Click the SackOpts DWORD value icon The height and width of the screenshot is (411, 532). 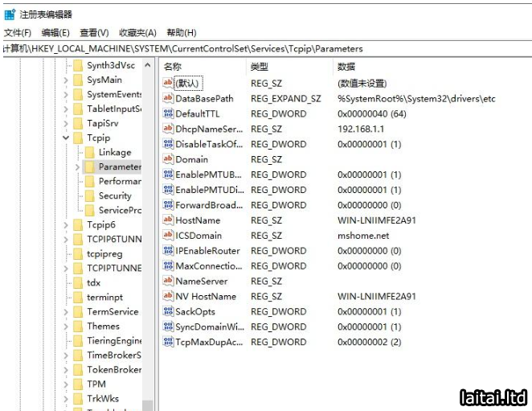[x=168, y=311]
